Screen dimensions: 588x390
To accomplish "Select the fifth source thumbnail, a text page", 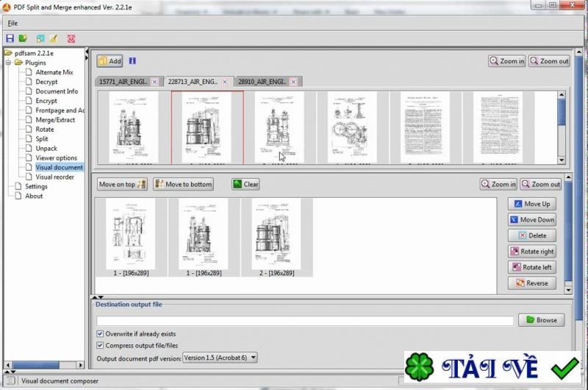I will [425, 127].
